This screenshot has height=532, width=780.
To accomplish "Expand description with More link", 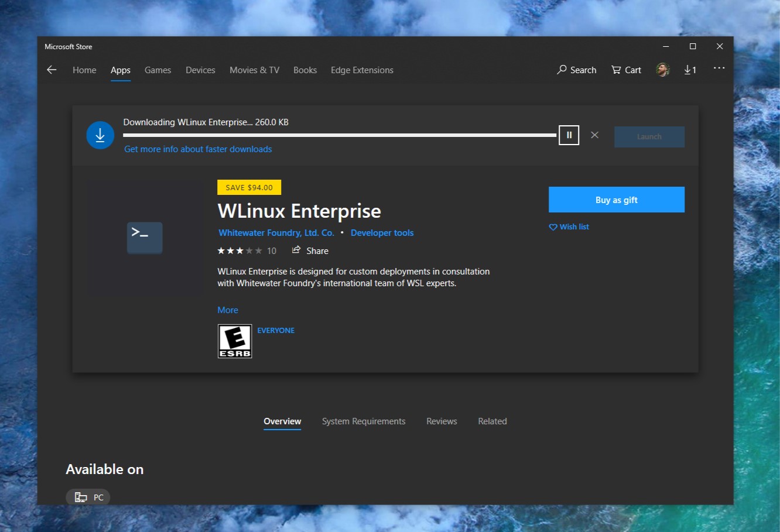I will click(x=228, y=310).
